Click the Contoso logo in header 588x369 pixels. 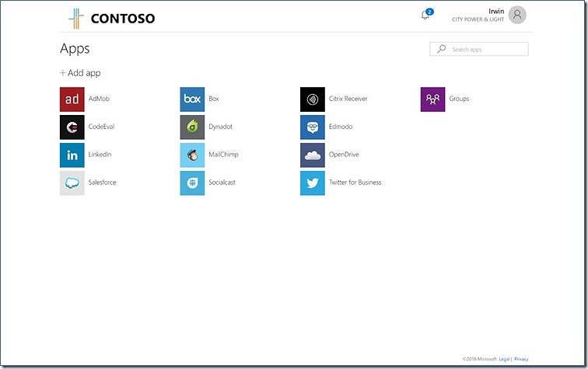111,18
